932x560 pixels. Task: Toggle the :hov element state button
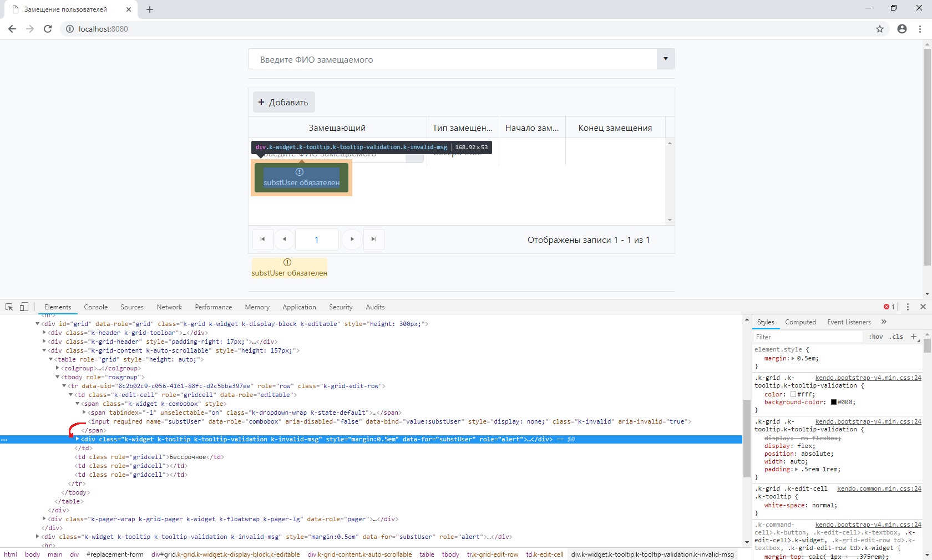pos(876,337)
